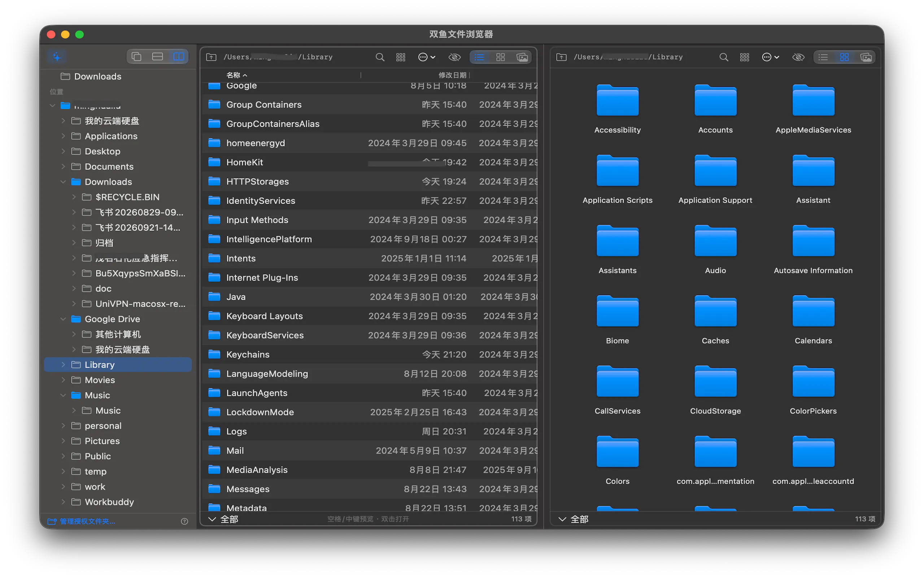Image resolution: width=924 pixels, height=578 pixels.
Task: Click the grid-size icon in left pane toolbar
Action: 401,57
